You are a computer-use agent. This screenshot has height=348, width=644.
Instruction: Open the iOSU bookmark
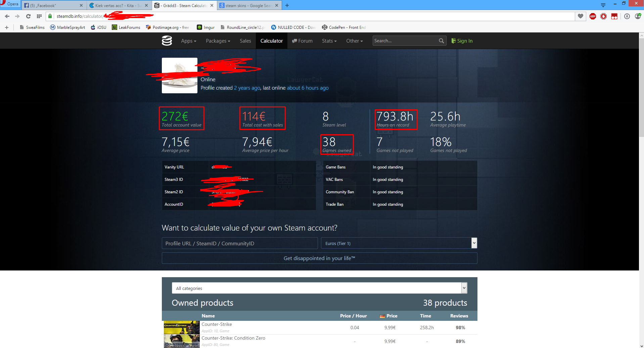tap(98, 28)
